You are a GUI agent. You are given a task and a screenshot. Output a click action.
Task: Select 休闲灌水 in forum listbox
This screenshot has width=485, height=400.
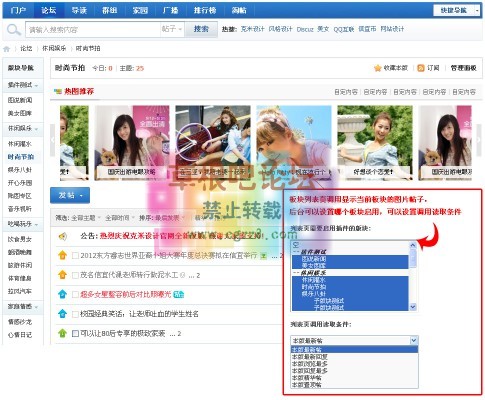(350, 280)
